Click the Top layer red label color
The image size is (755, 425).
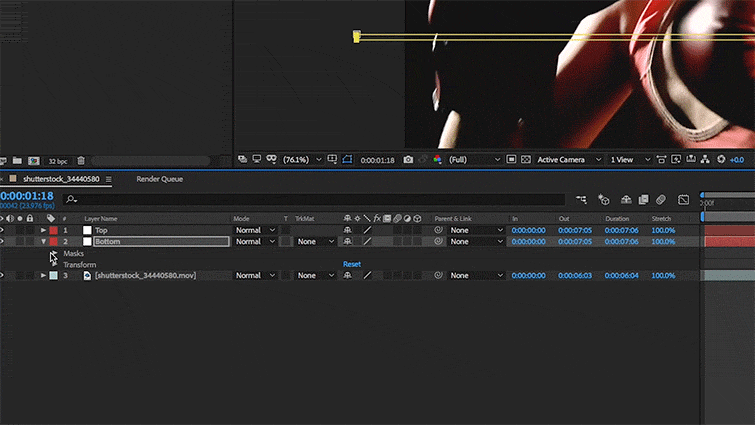point(53,230)
